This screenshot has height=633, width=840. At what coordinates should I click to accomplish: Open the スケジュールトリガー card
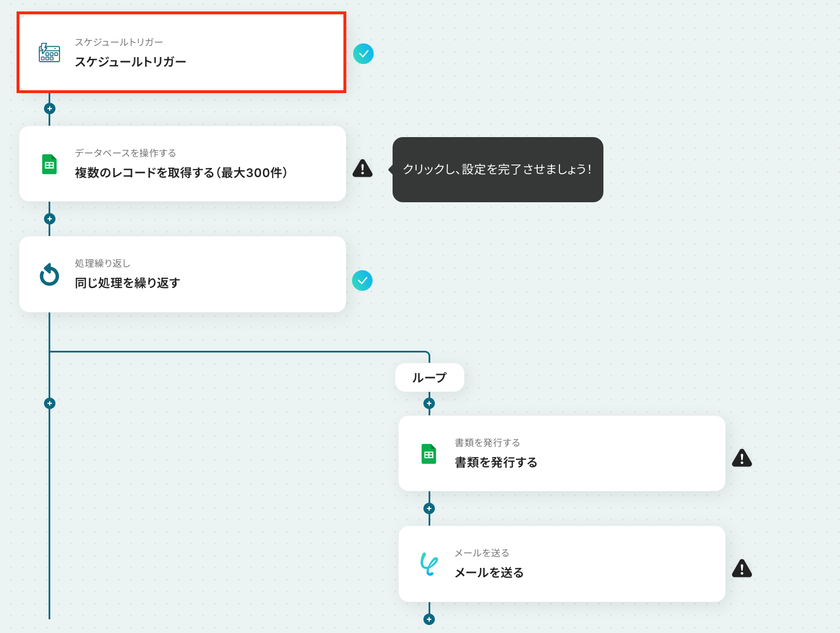[x=182, y=53]
